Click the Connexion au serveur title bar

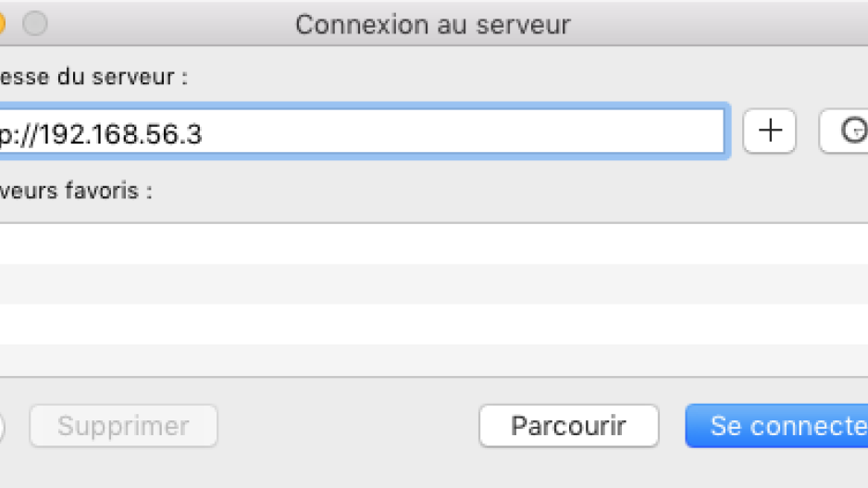(x=433, y=24)
